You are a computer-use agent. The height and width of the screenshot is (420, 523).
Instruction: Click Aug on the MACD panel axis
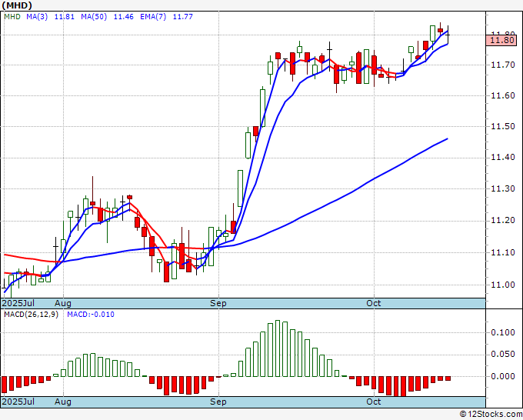pos(63,402)
